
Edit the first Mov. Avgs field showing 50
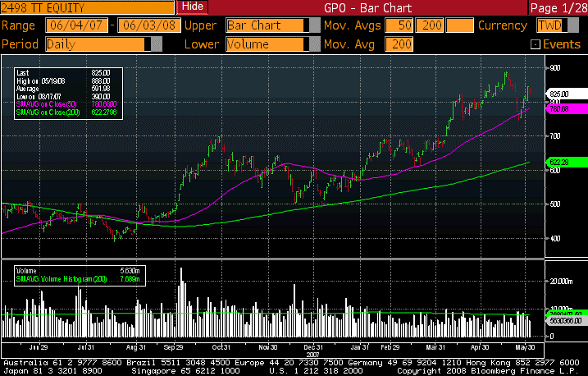pyautogui.click(x=399, y=25)
